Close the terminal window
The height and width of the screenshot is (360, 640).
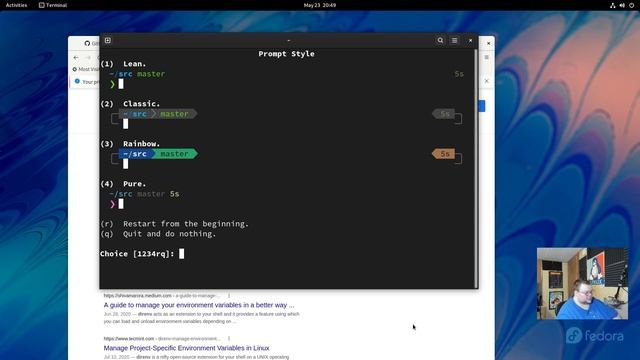pos(470,40)
